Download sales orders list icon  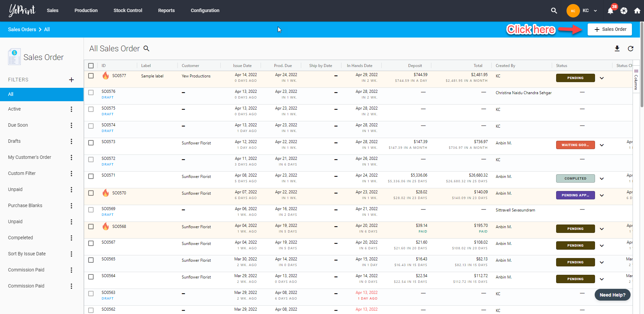(617, 49)
